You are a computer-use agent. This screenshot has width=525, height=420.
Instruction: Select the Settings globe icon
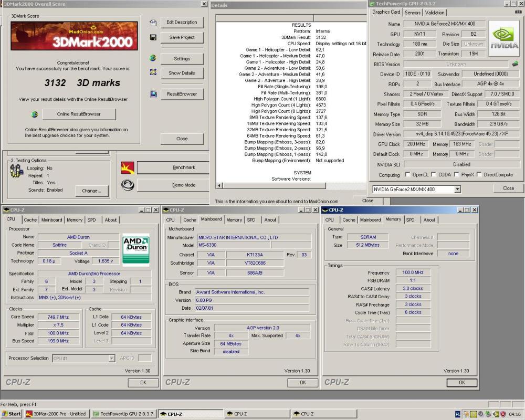152,58
